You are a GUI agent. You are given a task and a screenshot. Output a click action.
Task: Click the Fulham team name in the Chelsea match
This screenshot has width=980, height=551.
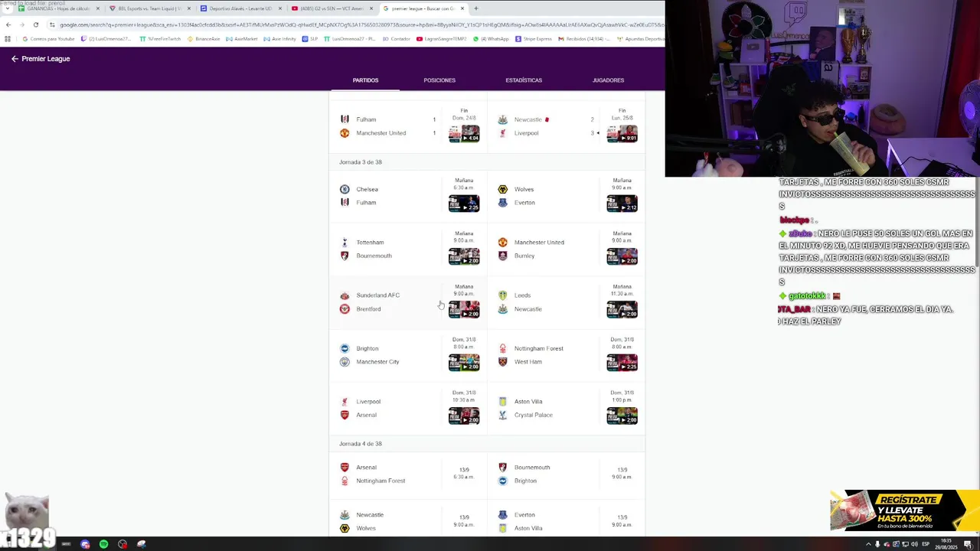click(366, 203)
